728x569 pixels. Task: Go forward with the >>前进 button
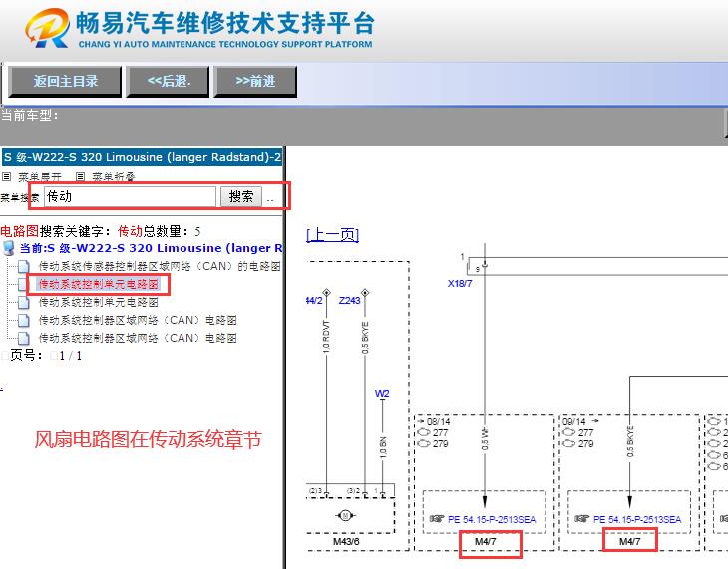coord(255,82)
